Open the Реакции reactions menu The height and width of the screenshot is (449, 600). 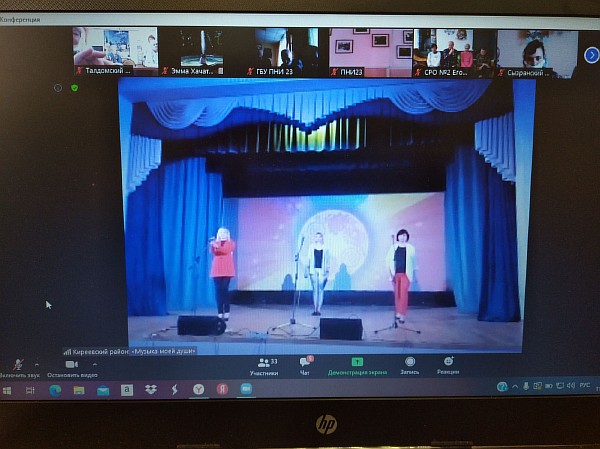click(448, 366)
